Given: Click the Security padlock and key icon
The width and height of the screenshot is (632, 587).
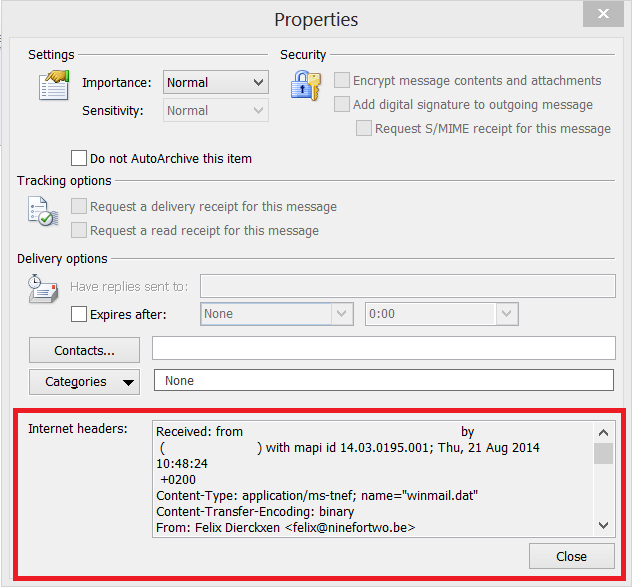Looking at the screenshot, I should point(306,85).
